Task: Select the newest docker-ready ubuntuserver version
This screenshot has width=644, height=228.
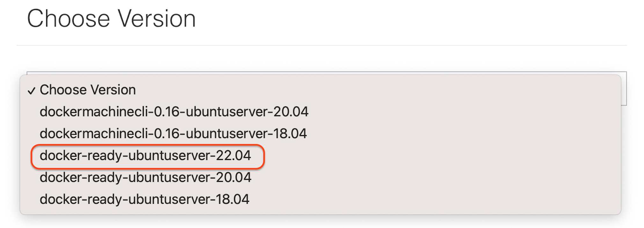Action: 145,156
